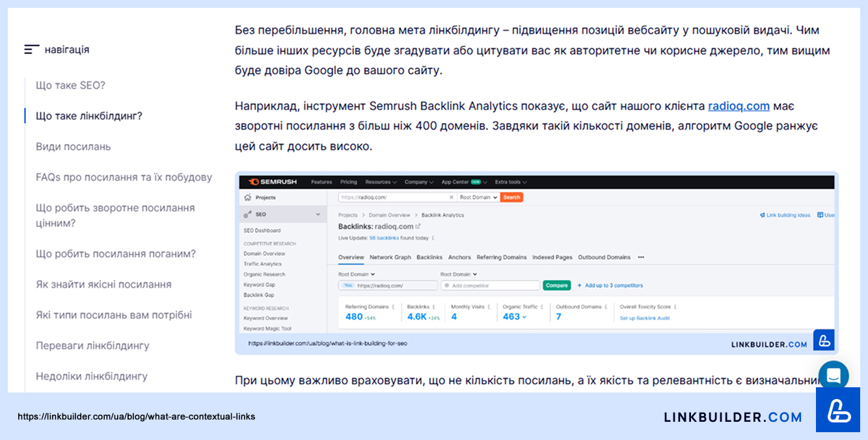868x440 pixels.
Task: Open the Root Domain dropdown above the radioq.com field
Action: click(x=357, y=275)
